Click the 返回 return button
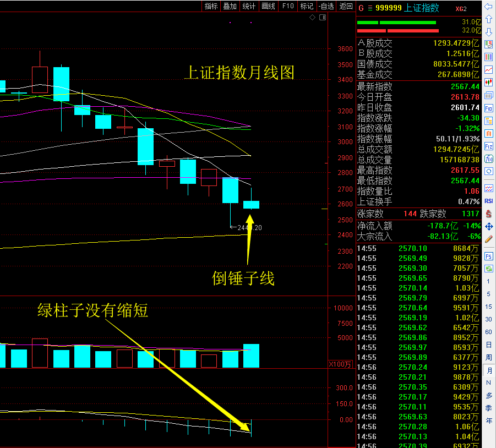 [x=346, y=7]
